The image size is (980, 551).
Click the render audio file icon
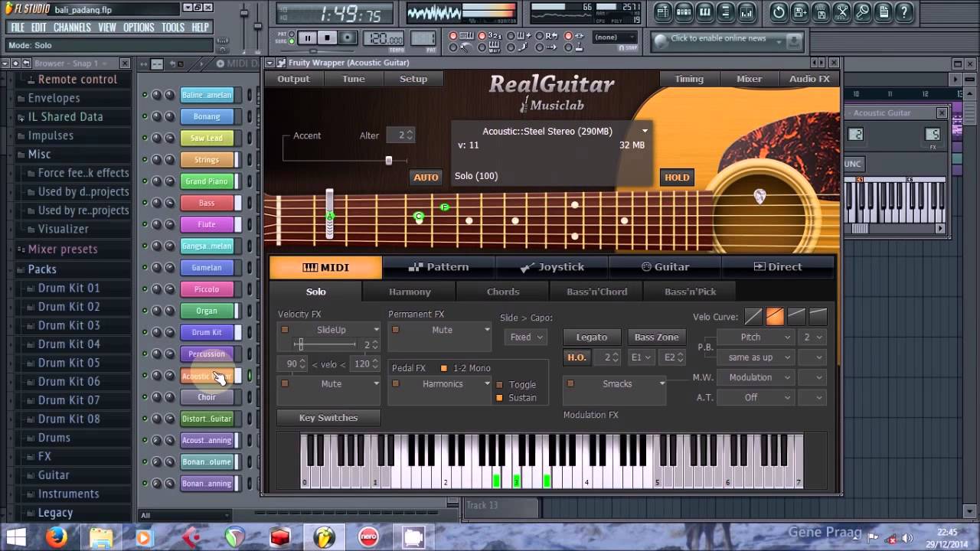(x=821, y=11)
